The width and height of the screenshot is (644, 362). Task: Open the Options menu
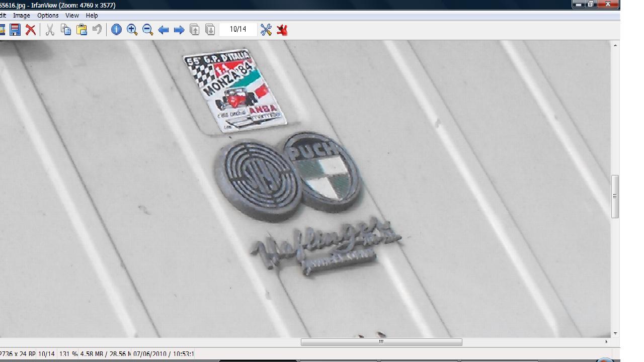click(48, 16)
